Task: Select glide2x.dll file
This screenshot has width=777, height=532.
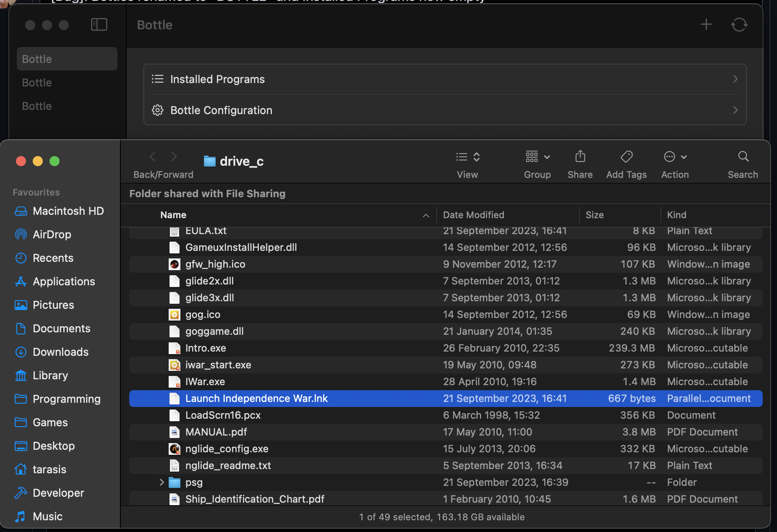Action: (x=446, y=281)
